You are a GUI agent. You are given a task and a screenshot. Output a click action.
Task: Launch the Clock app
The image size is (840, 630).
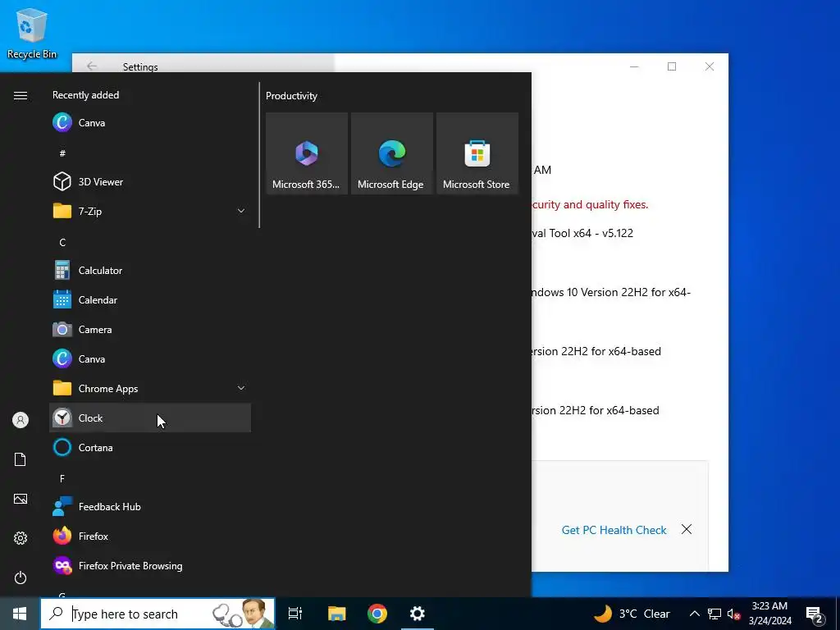(x=150, y=418)
